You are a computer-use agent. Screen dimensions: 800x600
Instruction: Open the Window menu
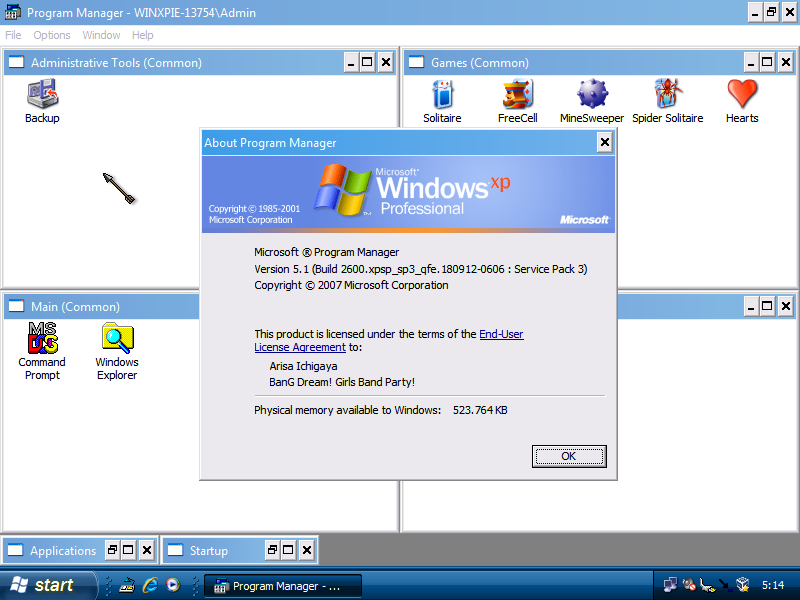click(x=101, y=35)
